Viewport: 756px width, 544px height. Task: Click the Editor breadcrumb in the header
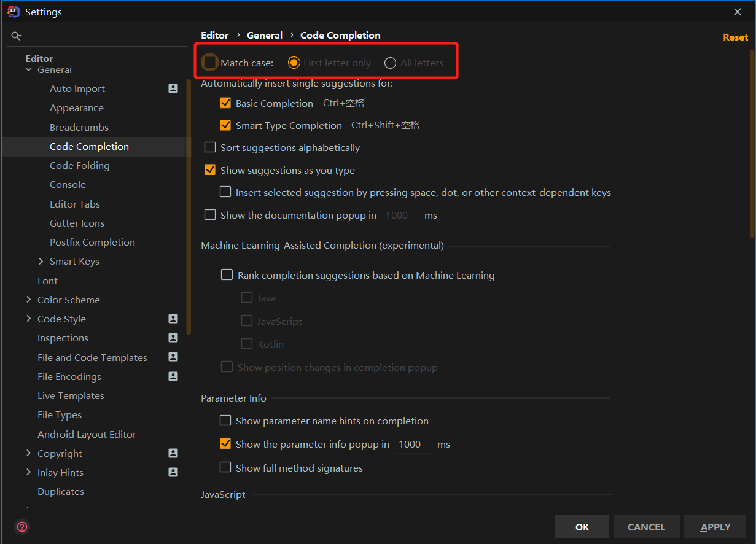215,35
